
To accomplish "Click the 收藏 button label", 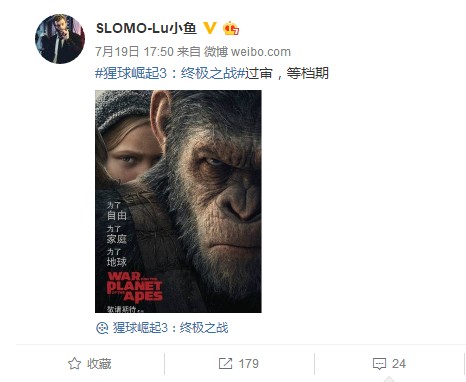I will click(99, 364).
